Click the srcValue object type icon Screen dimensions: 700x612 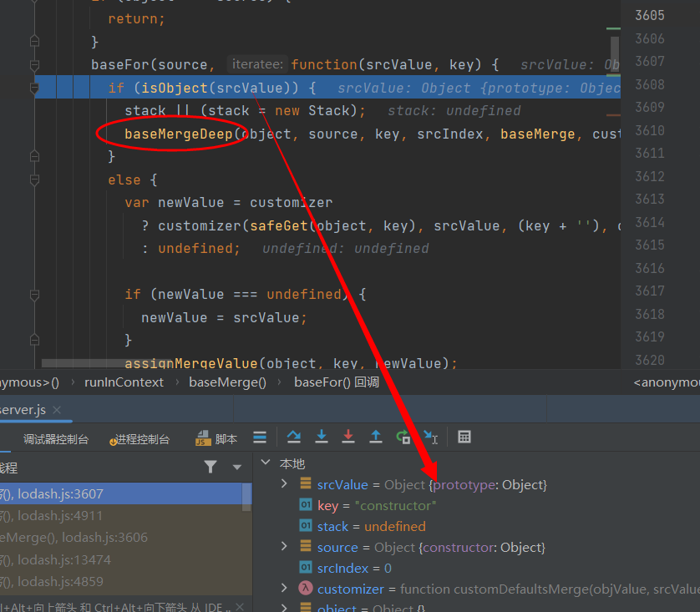(306, 483)
